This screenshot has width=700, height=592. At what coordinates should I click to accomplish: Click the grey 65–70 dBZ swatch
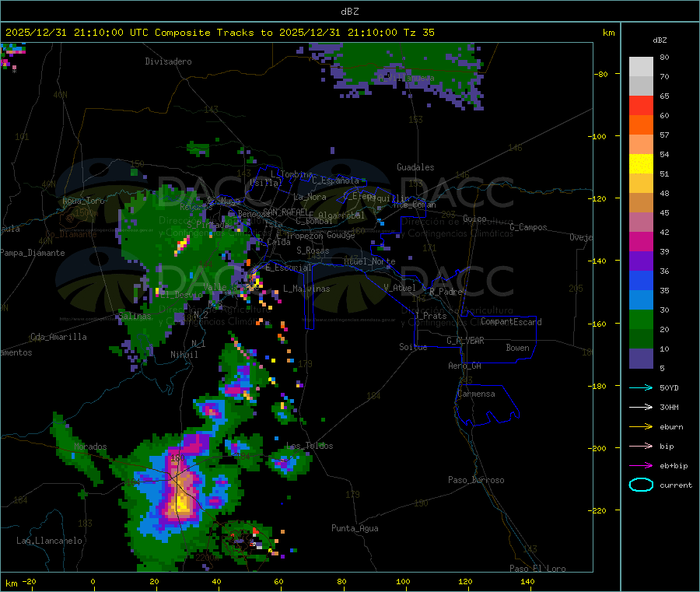[641, 86]
